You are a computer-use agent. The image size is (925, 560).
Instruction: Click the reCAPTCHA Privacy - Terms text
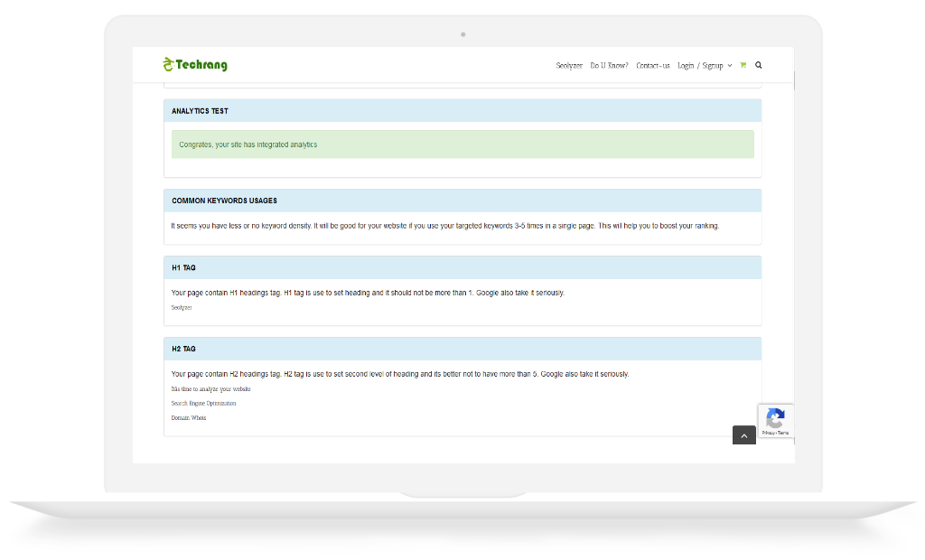[x=775, y=433]
